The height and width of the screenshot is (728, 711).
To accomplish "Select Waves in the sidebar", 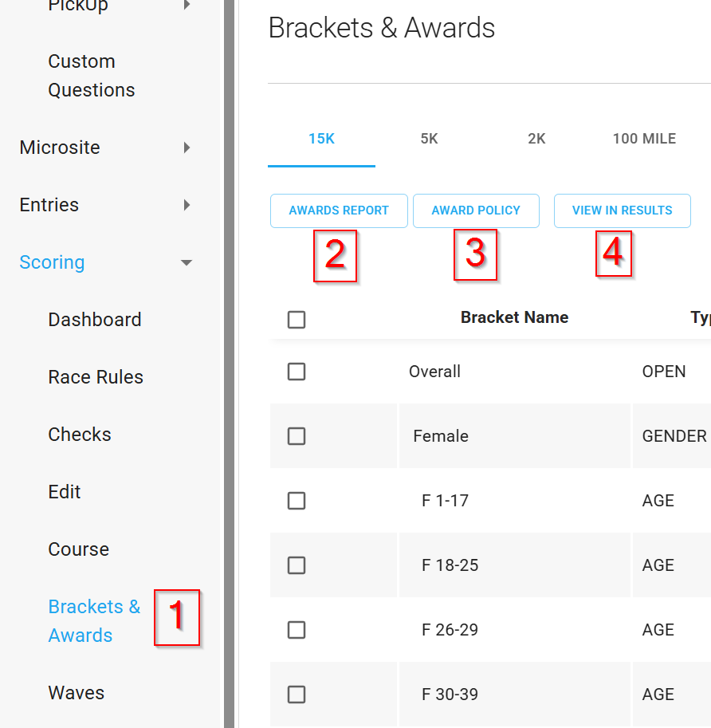I will pos(76,693).
